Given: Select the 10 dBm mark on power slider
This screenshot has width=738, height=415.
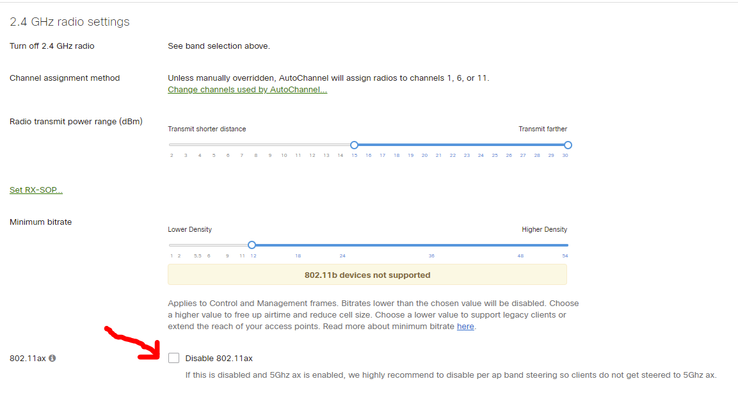Looking at the screenshot, I should [x=284, y=155].
